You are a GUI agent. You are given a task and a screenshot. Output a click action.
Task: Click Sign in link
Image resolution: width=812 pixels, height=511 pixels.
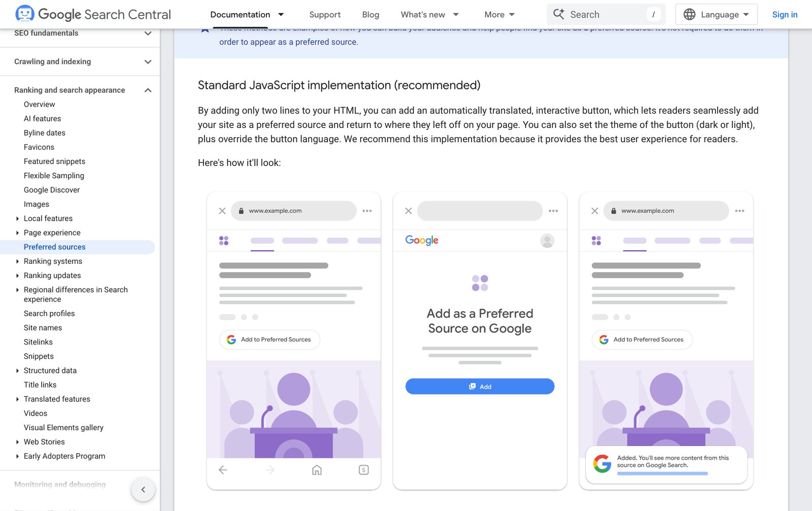pyautogui.click(x=785, y=15)
